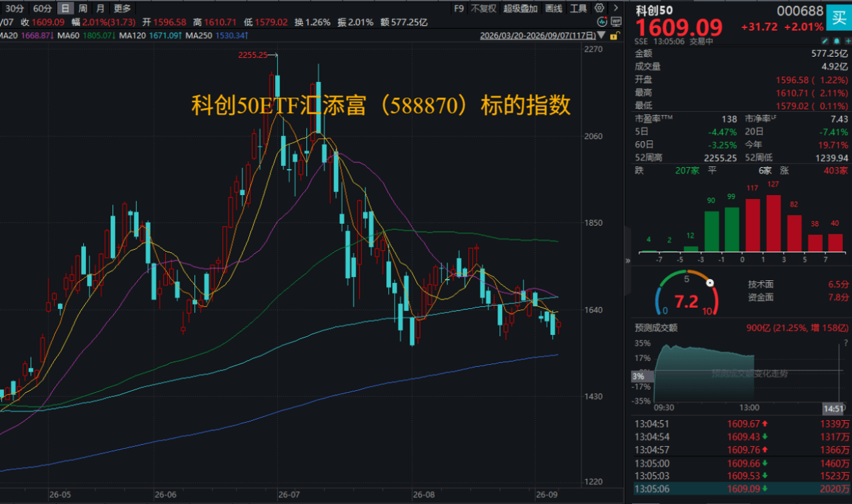This screenshot has height=504, width=852.
Task: Click the 52周低 value 1239.94
Action: [x=832, y=158]
